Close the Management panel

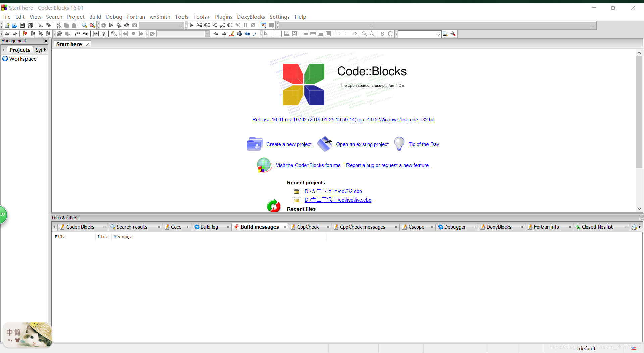click(46, 41)
